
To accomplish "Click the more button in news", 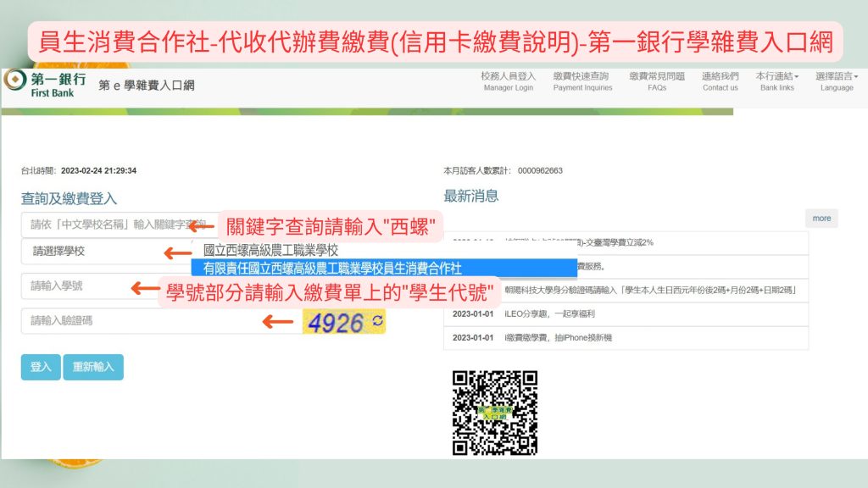I will (x=821, y=219).
